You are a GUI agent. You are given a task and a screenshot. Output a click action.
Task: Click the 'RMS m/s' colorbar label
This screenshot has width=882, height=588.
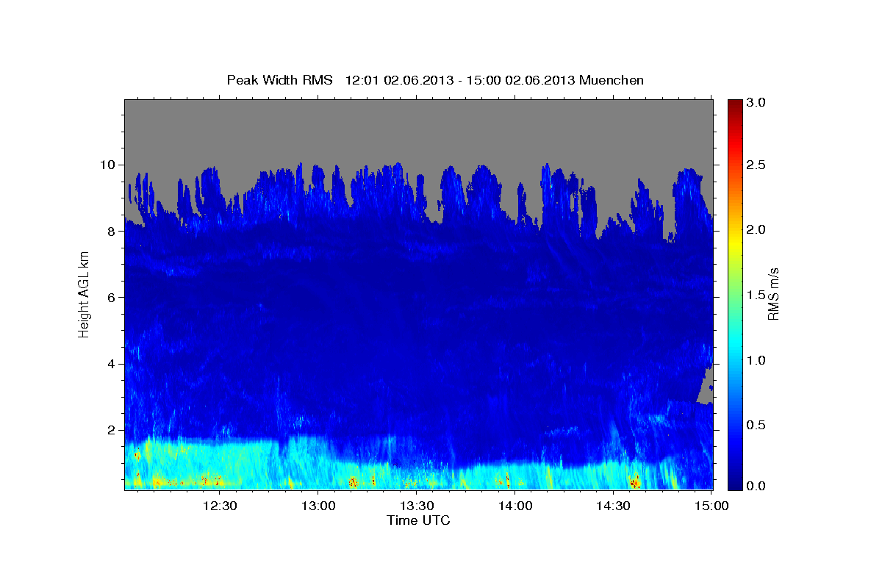point(773,294)
